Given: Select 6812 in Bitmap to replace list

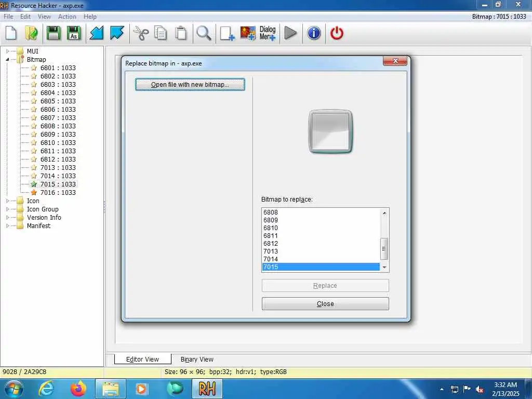Looking at the screenshot, I should [x=321, y=244].
